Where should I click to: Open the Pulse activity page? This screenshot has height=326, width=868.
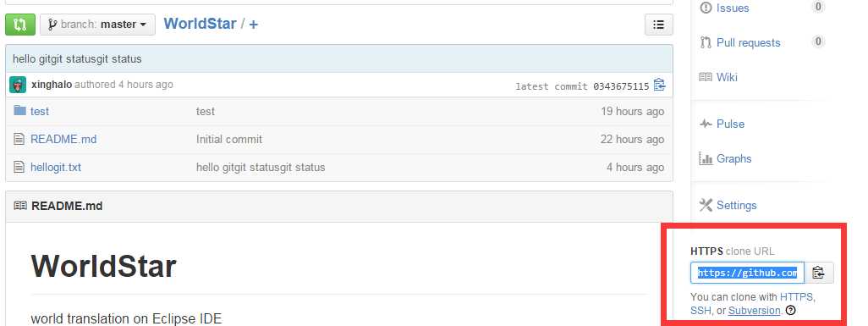click(729, 124)
